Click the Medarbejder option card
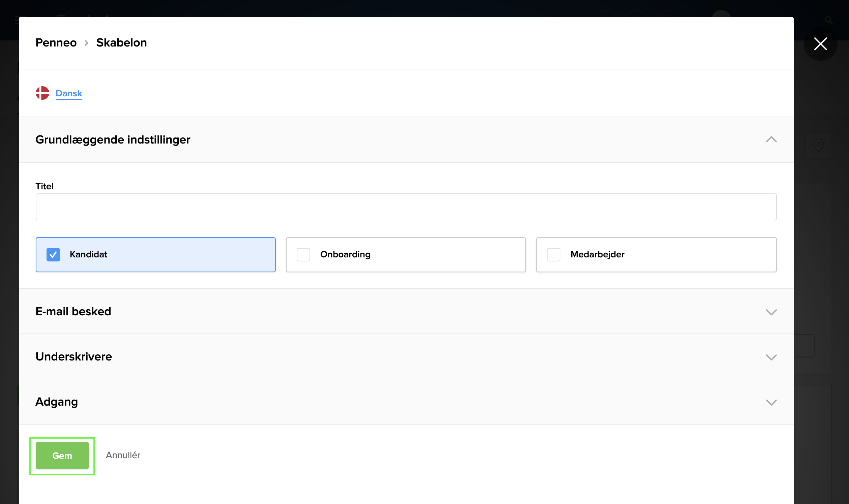The image size is (849, 504). click(656, 254)
